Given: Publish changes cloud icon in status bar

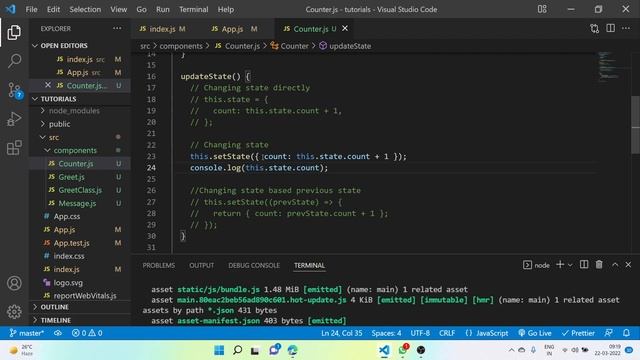Looking at the screenshot, I should [58, 333].
